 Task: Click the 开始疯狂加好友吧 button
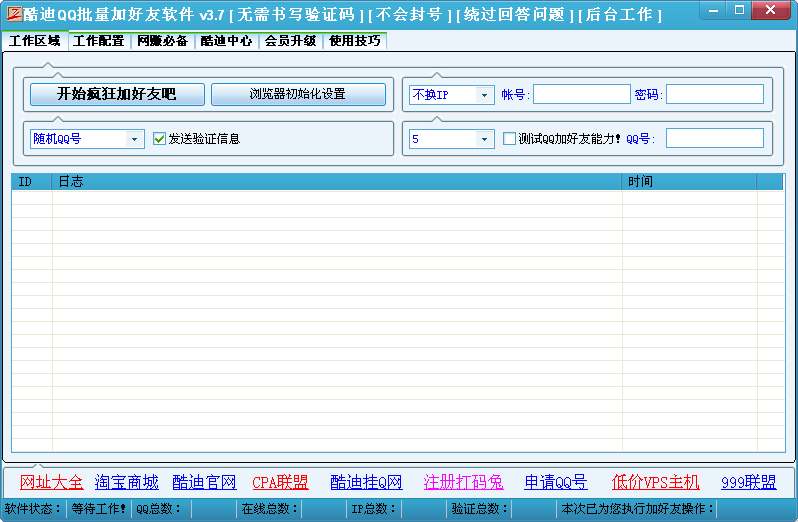coord(117,94)
